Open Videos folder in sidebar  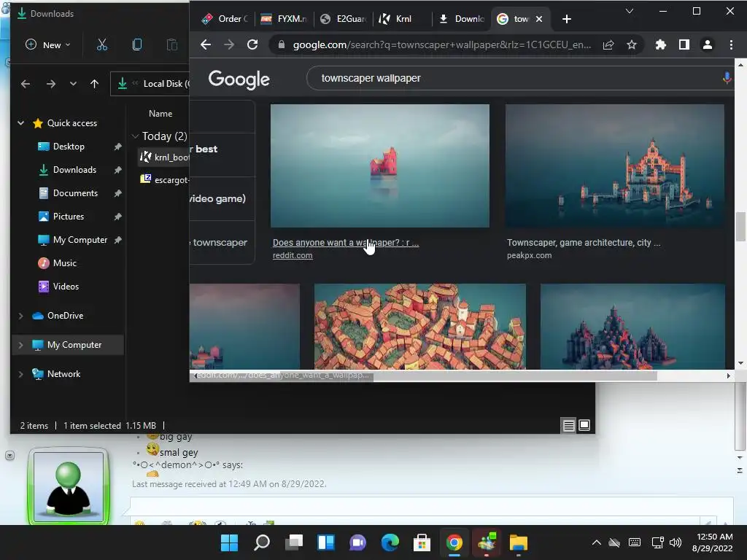coord(66,286)
